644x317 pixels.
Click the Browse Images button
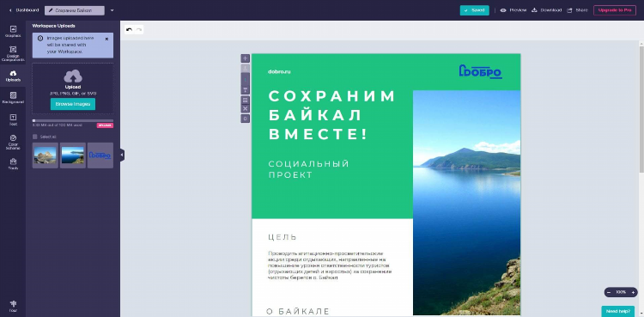coord(73,104)
